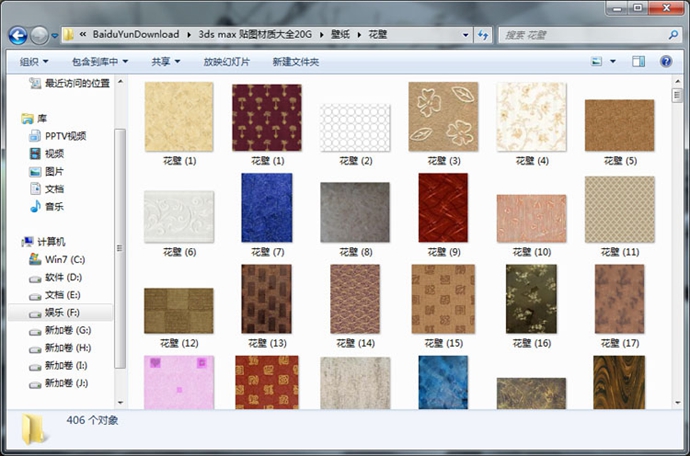The image size is (690, 456).
Task: Select 计算机 in navigation pane
Action: [x=43, y=242]
